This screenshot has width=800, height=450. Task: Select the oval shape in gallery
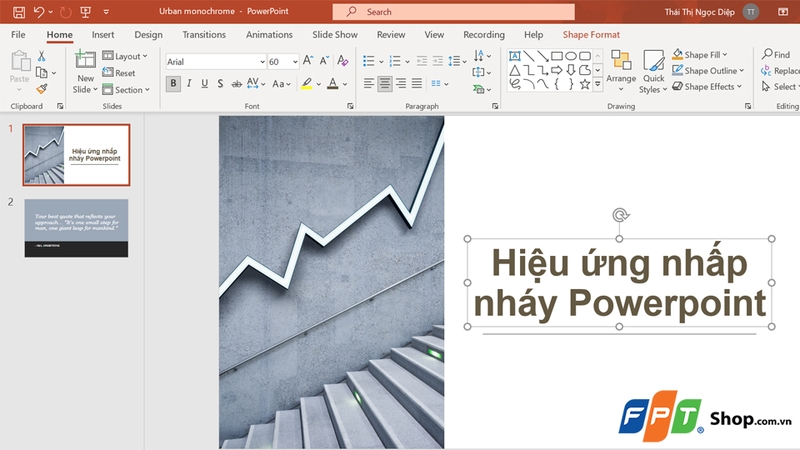(571, 56)
